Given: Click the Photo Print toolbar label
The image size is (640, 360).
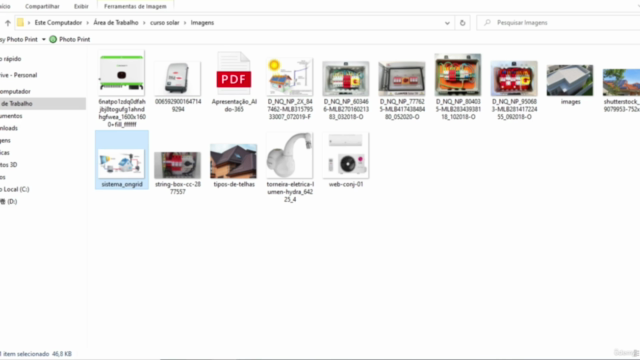Looking at the screenshot, I should pyautogui.click(x=74, y=40).
